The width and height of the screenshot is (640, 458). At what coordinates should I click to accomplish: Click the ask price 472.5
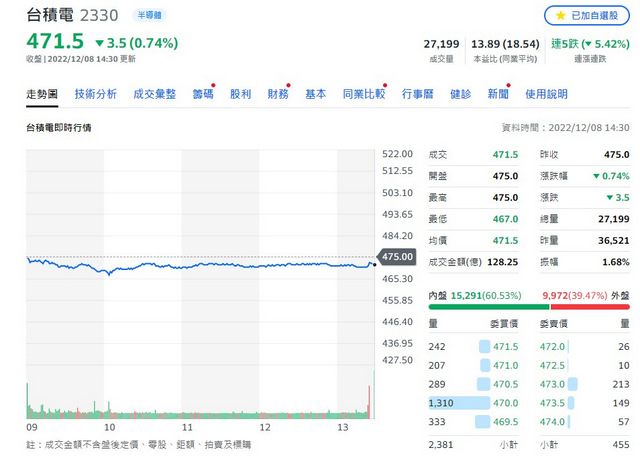point(552,365)
